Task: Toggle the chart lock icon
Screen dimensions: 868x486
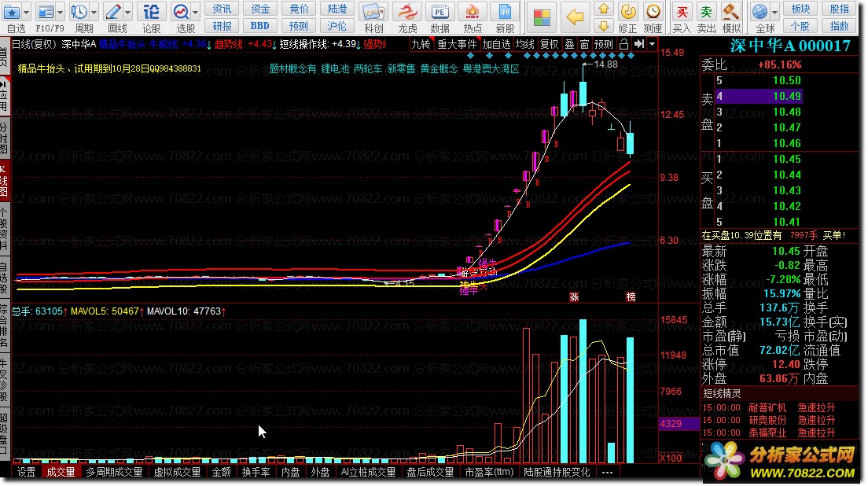Action: pyautogui.click(x=624, y=44)
